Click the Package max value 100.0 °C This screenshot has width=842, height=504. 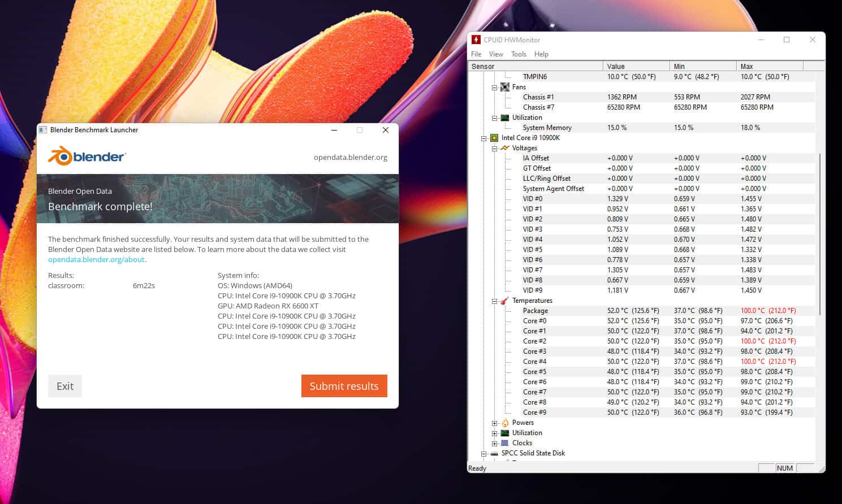768,311
